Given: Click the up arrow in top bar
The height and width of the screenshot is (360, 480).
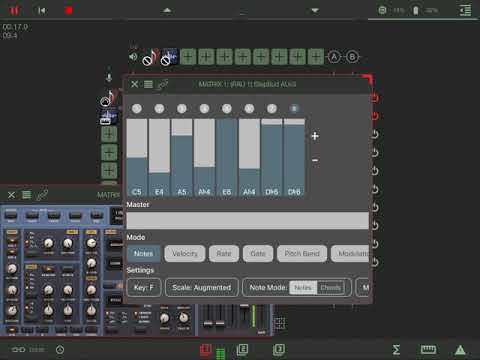Looking at the screenshot, I should pos(167,11).
